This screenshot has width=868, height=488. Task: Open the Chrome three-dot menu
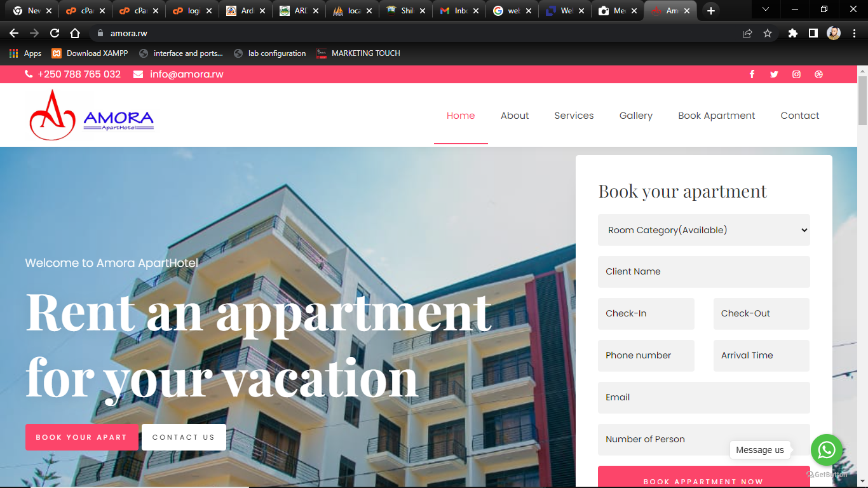pos(854,33)
